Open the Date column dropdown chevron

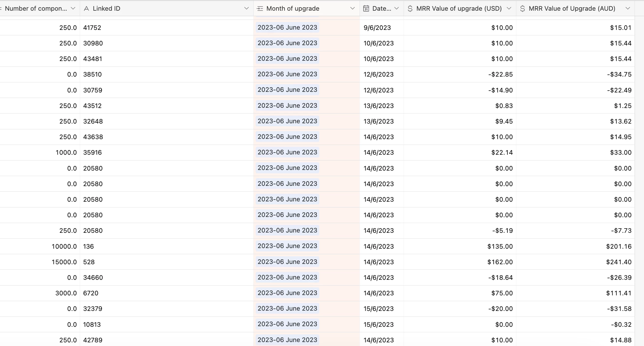(397, 9)
